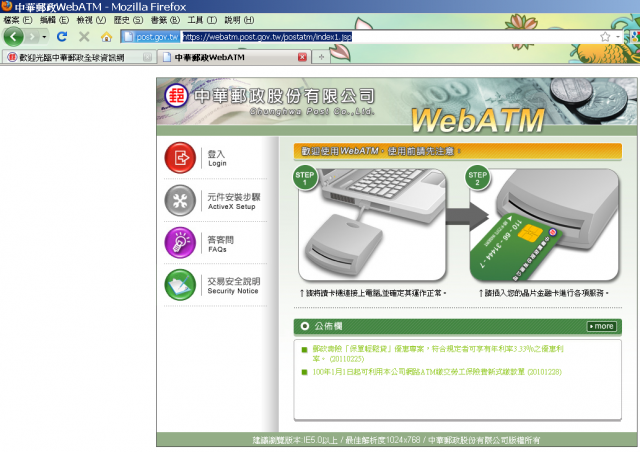Click the Firefox back arrow button
The width and height of the screenshot is (640, 452).
pos(13,37)
